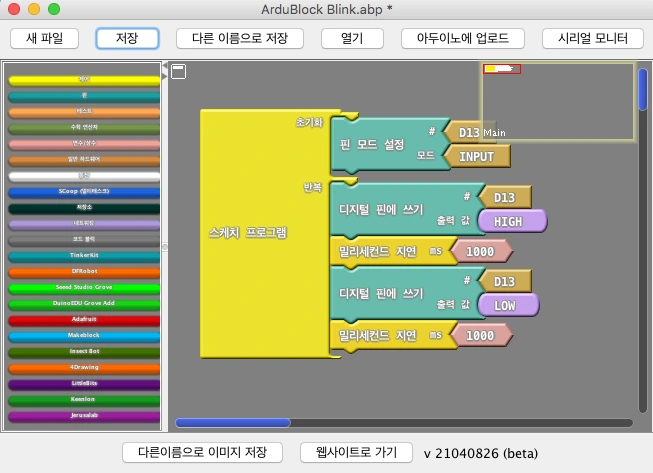
Task: Open the 수학 연산자 drawer
Action: point(84,127)
